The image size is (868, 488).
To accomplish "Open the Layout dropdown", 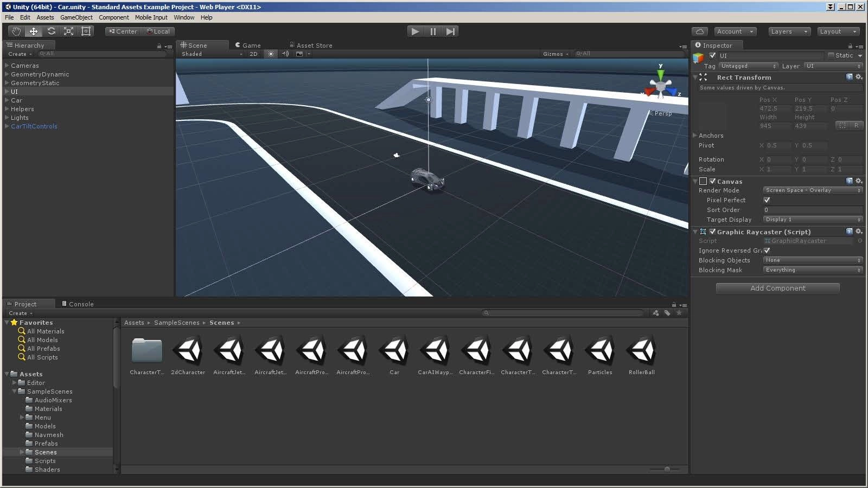I will coord(839,31).
